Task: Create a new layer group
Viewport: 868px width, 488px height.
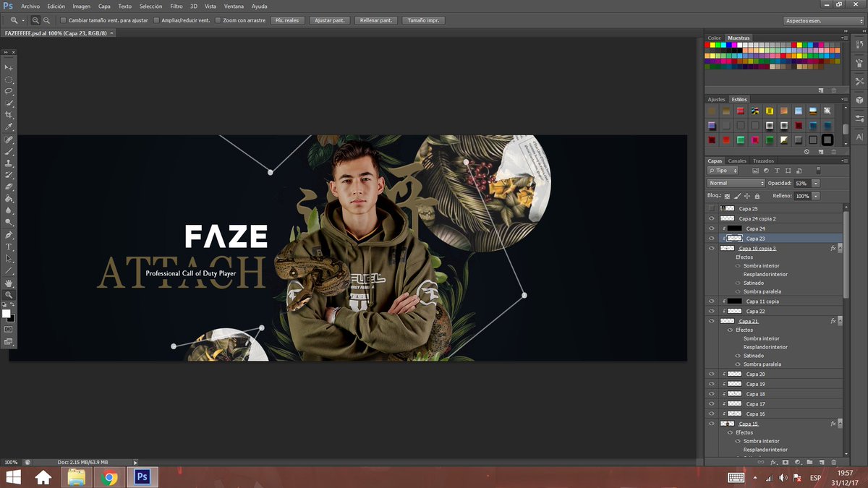Action: 809,461
